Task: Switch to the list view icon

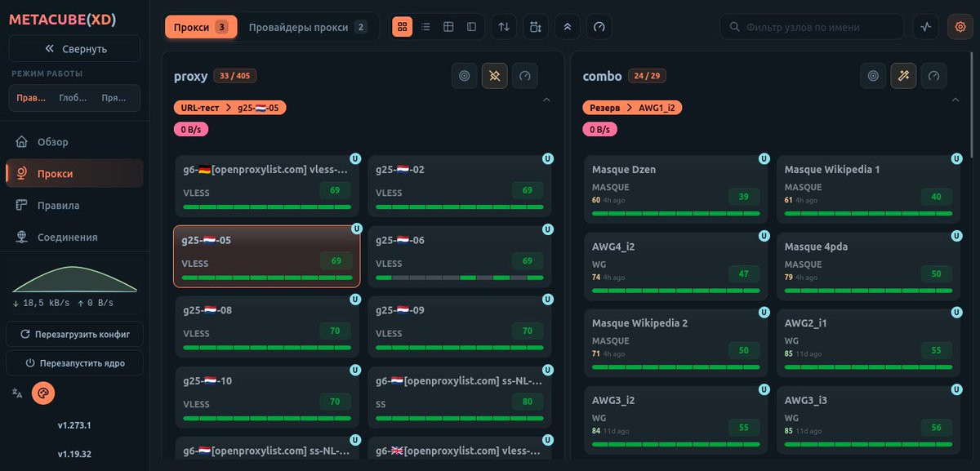Action: 425,27
